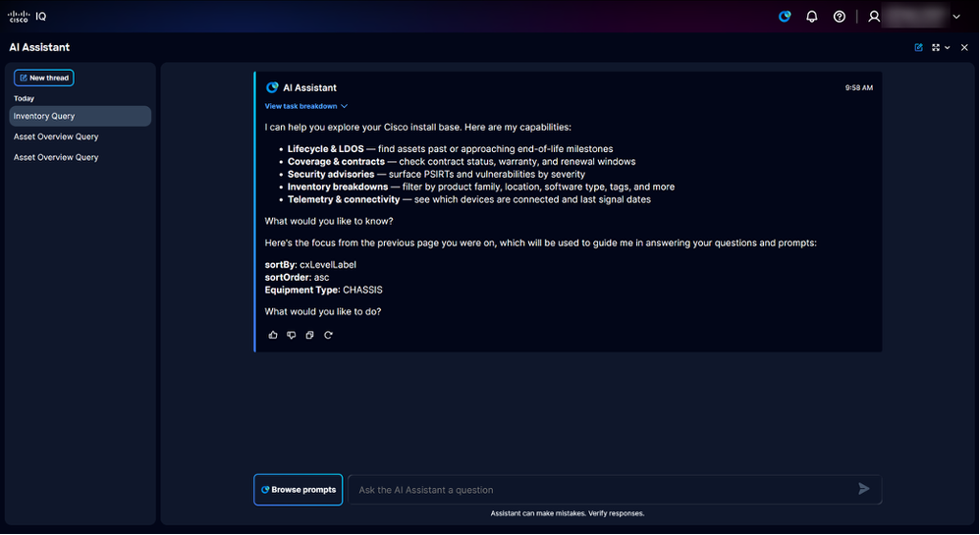Start a new chat via panel edit icon

[919, 47]
